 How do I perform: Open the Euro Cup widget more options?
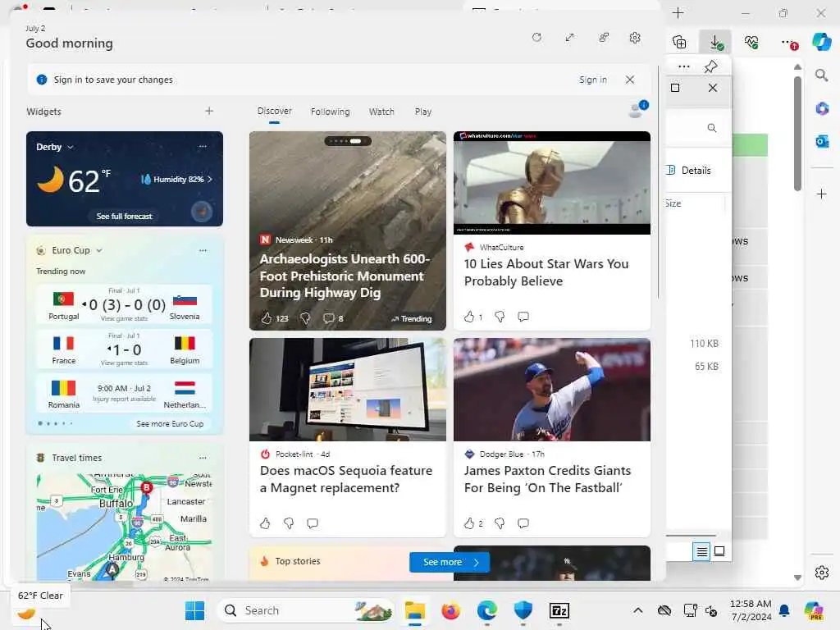203,250
